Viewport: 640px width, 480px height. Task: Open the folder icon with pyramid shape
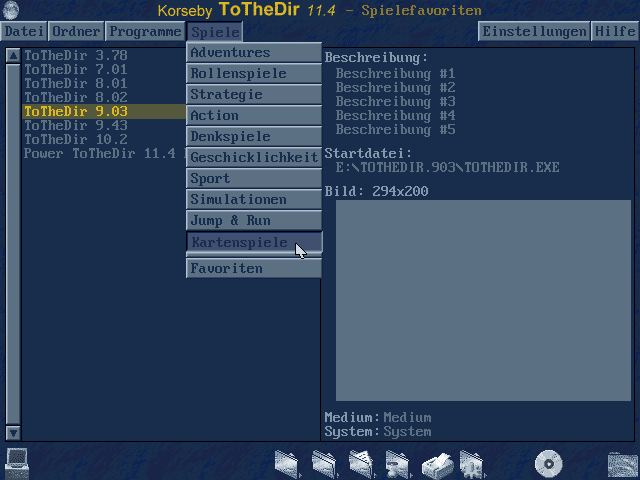point(362,464)
